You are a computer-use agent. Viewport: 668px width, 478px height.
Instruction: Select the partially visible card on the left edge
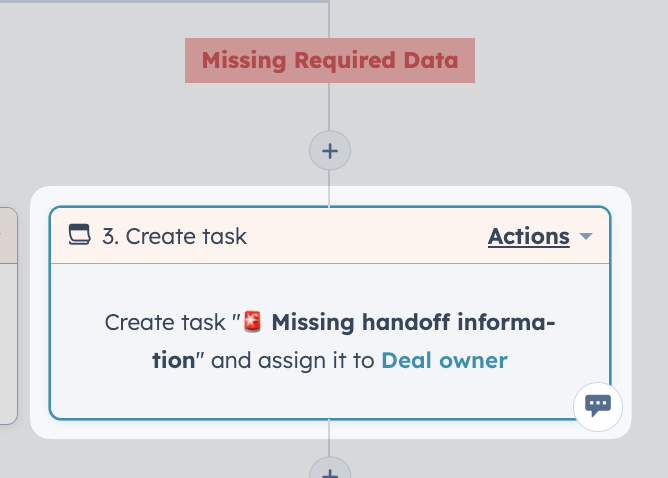[x=9, y=316]
